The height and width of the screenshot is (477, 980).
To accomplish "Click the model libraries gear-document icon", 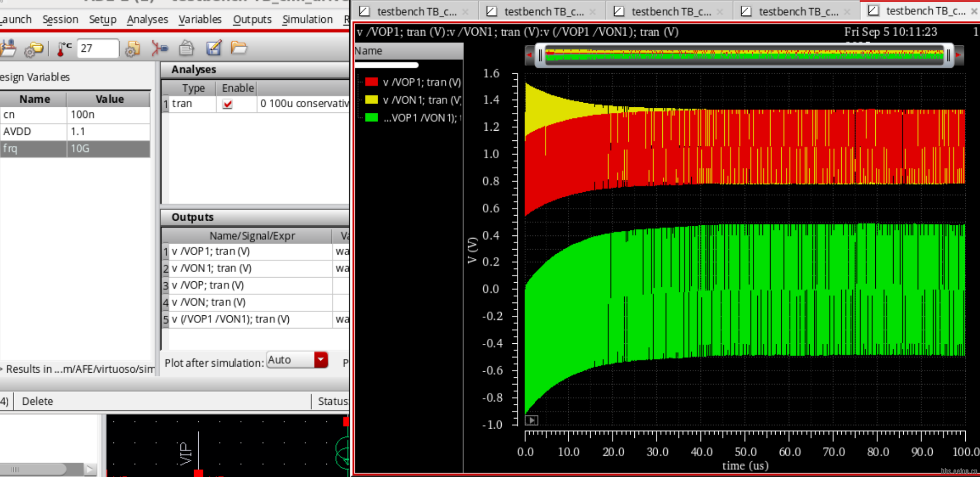I will (x=132, y=49).
